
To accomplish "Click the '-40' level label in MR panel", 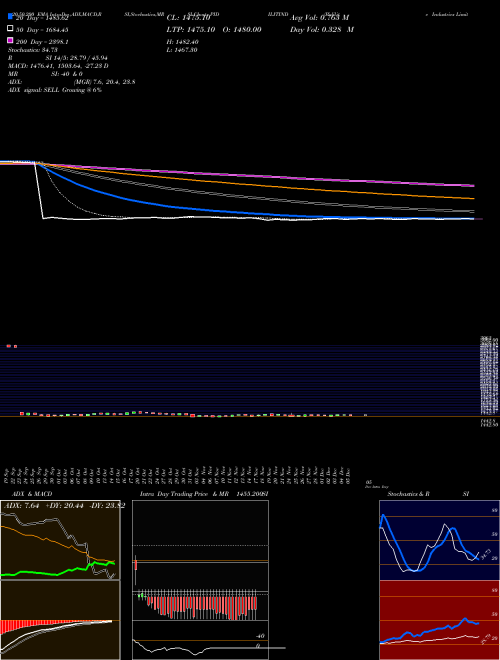I will click(260, 636).
